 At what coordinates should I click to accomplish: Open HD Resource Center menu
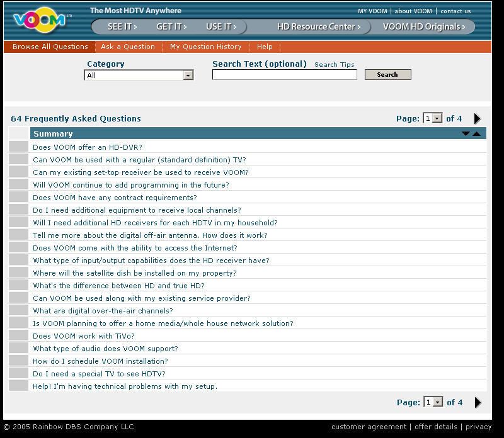click(319, 26)
